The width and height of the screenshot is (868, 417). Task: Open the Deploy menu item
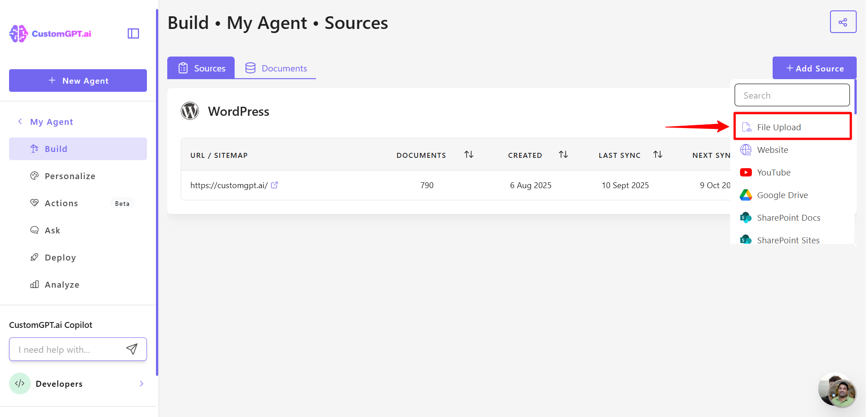coord(78,257)
